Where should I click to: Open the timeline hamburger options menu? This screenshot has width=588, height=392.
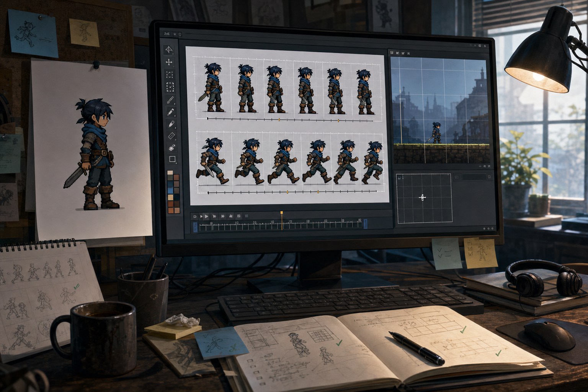tap(247, 216)
